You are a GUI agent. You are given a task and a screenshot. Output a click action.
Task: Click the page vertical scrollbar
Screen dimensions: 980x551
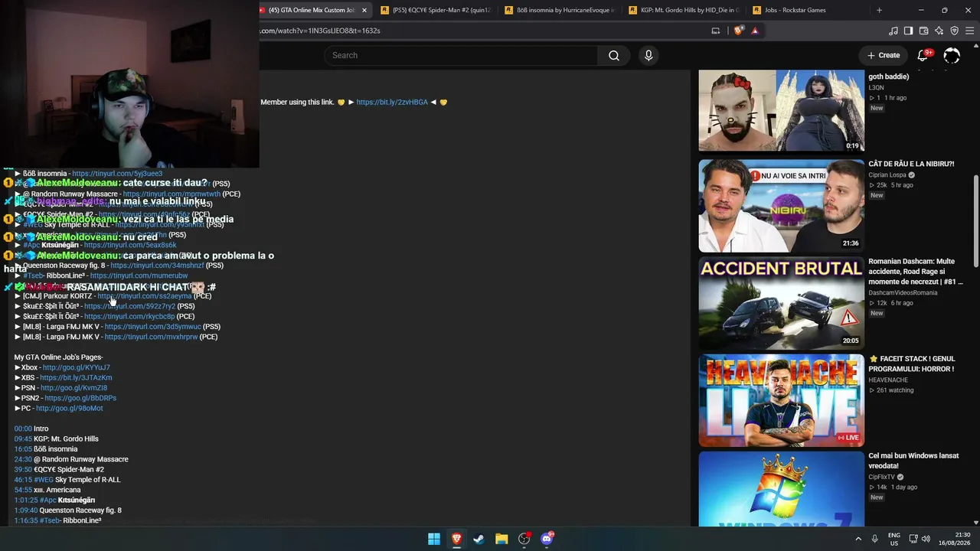tap(975, 222)
